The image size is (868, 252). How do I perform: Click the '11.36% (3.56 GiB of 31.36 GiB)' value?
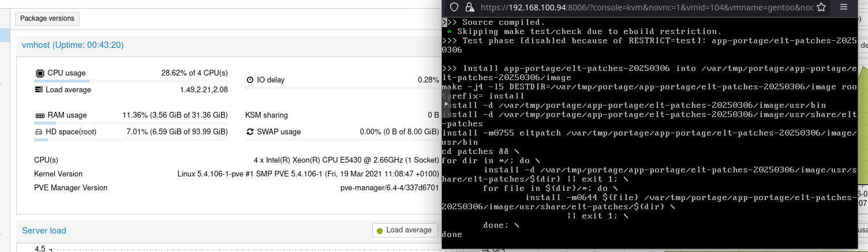click(175, 115)
